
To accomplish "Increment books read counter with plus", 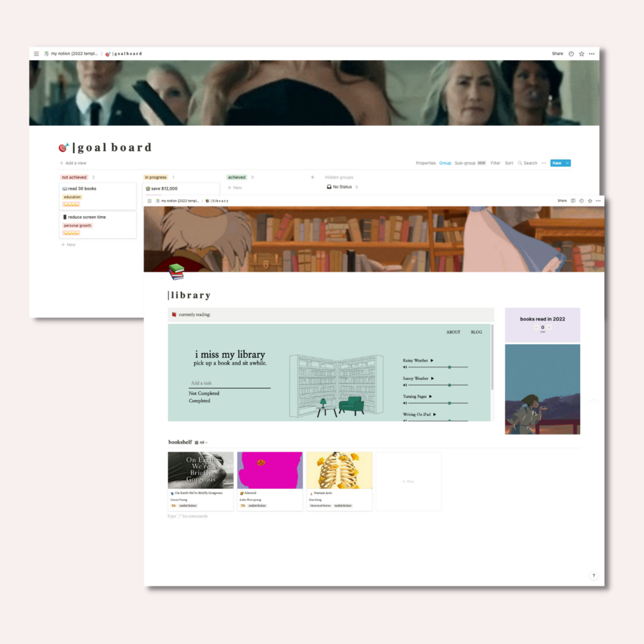I will coord(549,327).
